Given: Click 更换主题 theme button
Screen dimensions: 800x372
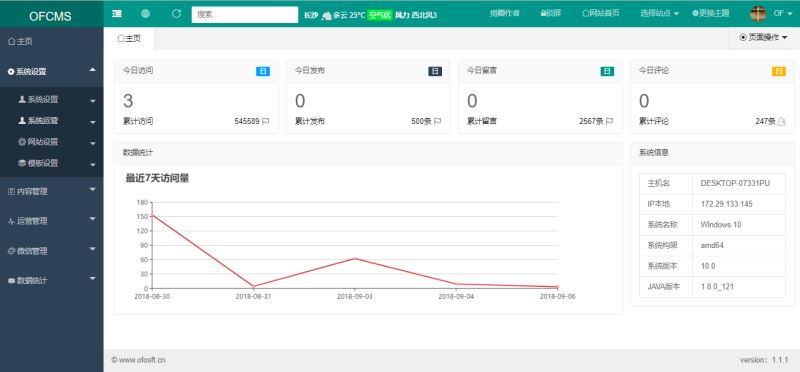Looking at the screenshot, I should 710,13.
